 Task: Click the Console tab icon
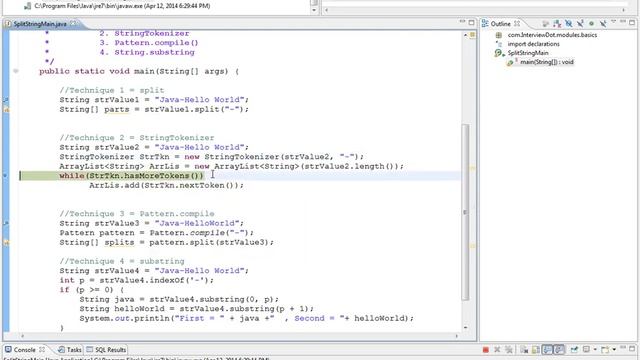tap(8, 350)
